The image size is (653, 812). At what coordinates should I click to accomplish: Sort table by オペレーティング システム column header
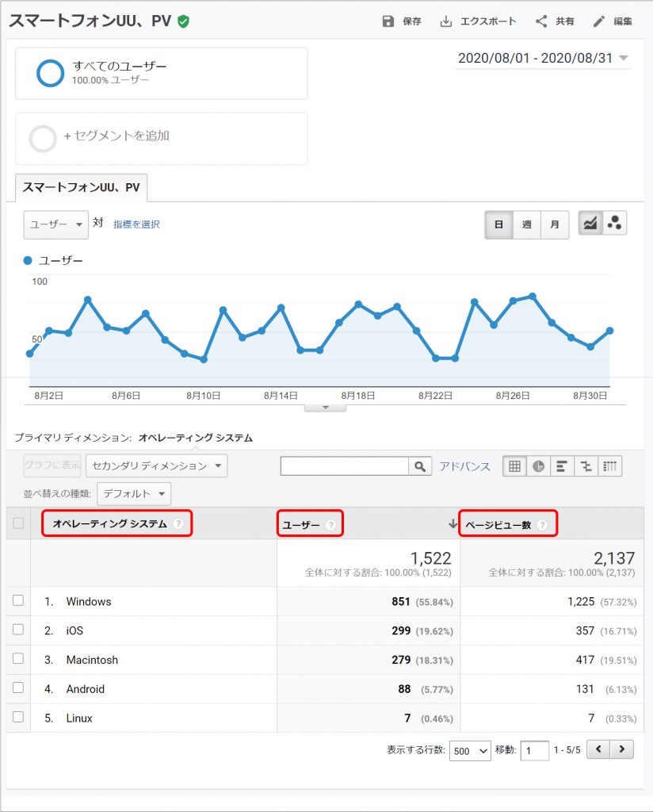110,523
